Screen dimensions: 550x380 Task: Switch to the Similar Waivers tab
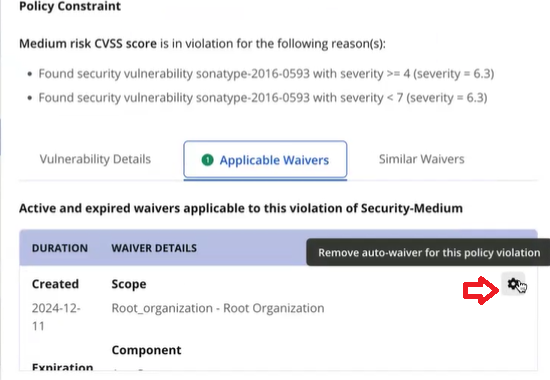click(421, 159)
